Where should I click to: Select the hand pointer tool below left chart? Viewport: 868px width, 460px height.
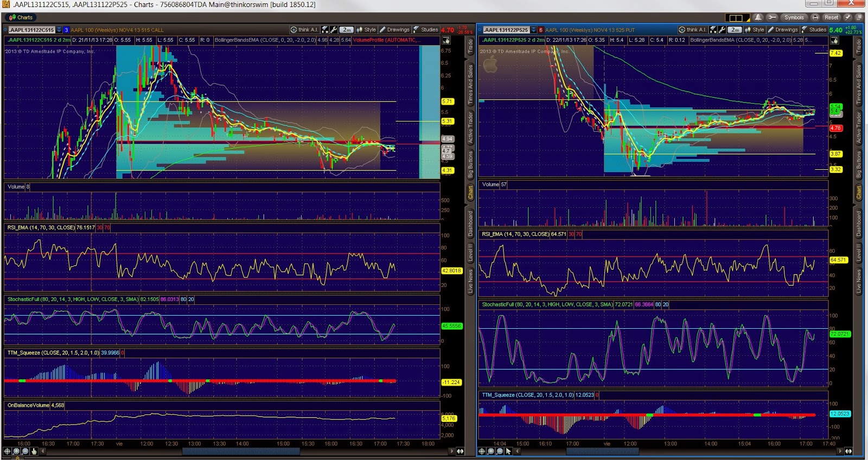(34, 451)
